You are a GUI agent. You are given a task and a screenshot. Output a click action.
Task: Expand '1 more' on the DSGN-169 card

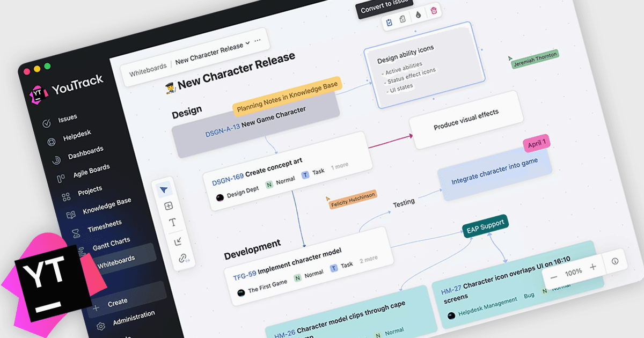click(340, 166)
